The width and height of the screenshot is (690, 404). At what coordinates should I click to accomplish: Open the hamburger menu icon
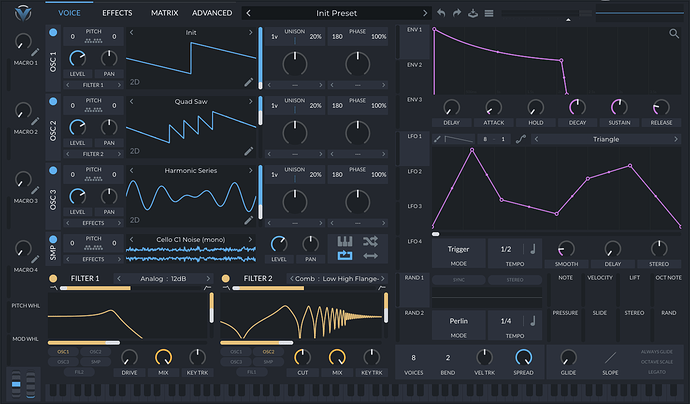[x=489, y=13]
